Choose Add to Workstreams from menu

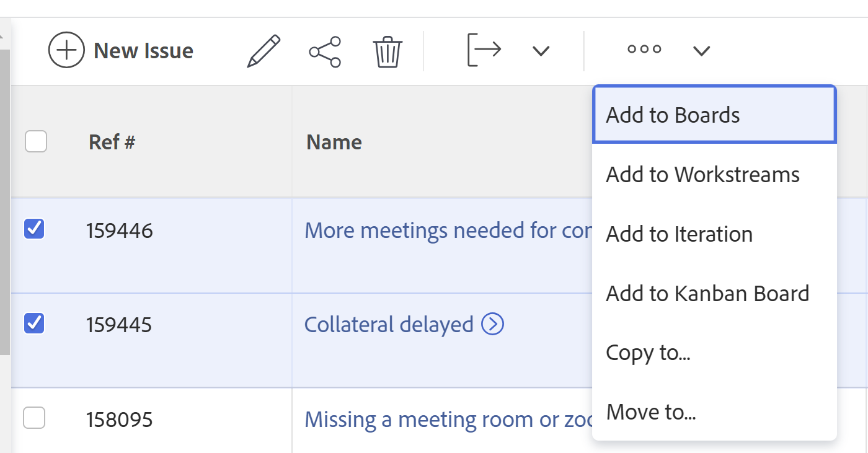coord(702,175)
